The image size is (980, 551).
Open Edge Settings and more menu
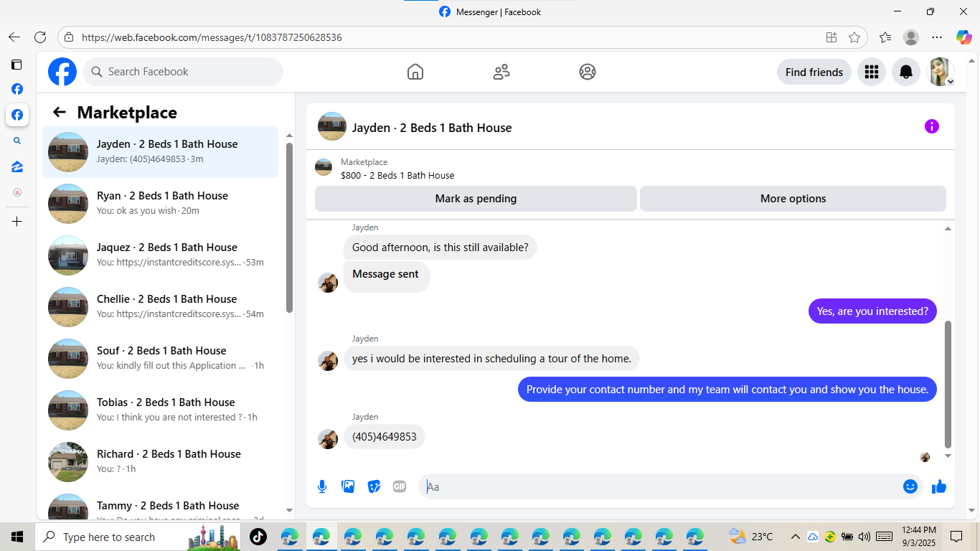pos(937,37)
